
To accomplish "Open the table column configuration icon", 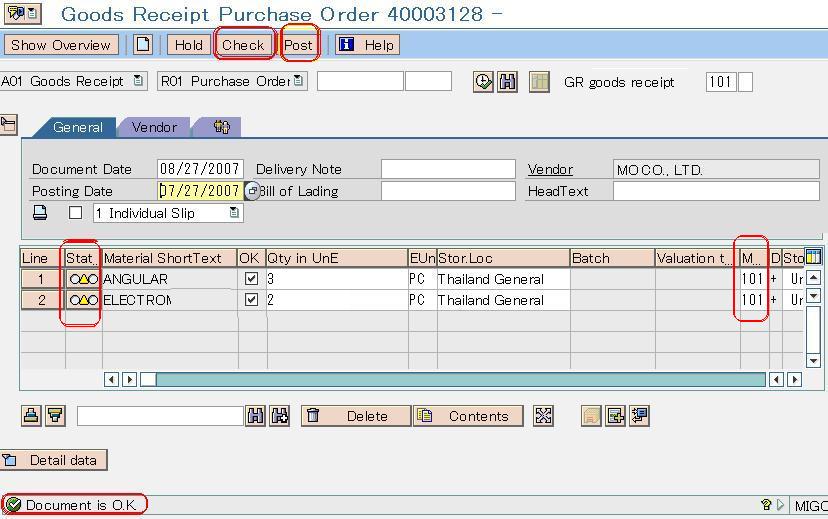I will pyautogui.click(x=813, y=257).
